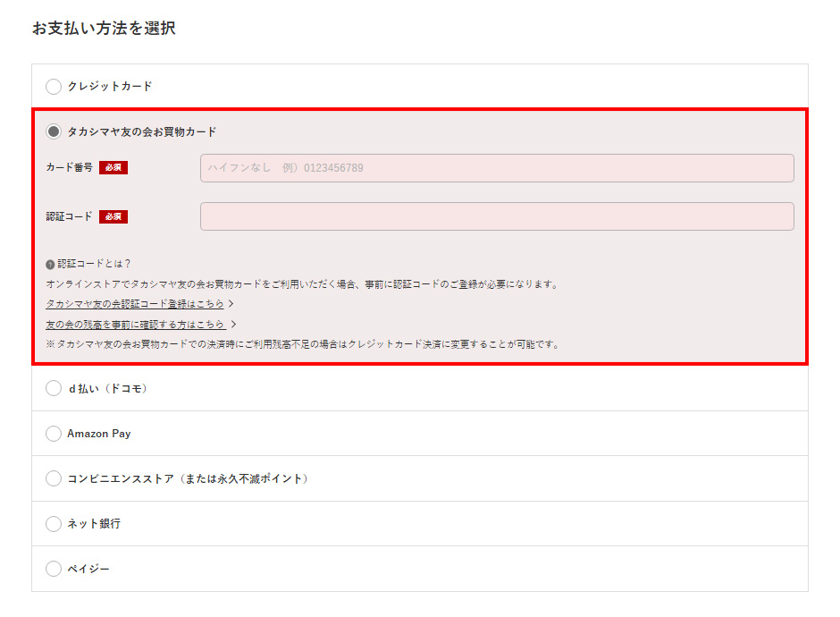The width and height of the screenshot is (840, 617).
Task: Select the ネット銀行 radio button
Action: point(54,523)
